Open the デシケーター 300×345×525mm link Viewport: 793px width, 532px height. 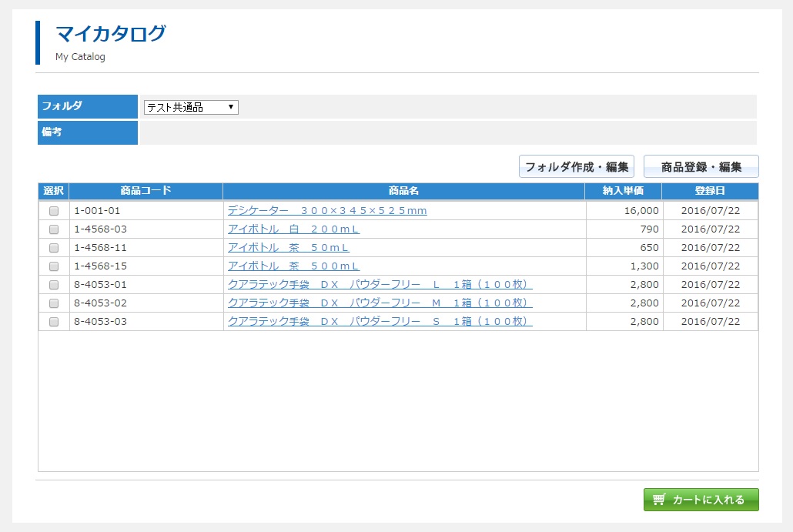pyautogui.click(x=327, y=210)
